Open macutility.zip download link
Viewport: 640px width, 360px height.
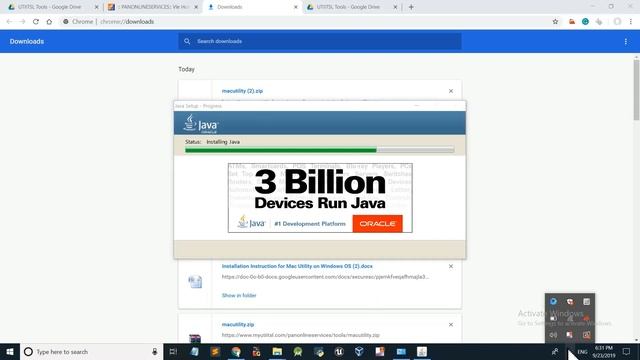(238, 324)
